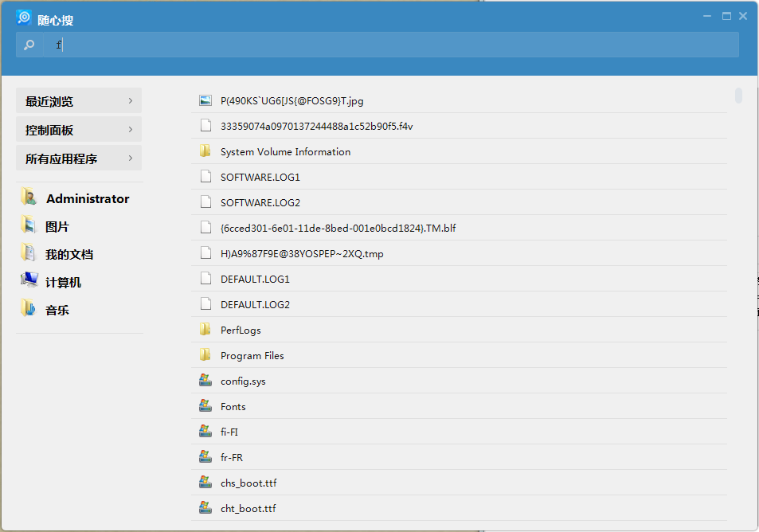Select the Fonts result entry
The height and width of the screenshot is (532, 759).
[x=233, y=406]
